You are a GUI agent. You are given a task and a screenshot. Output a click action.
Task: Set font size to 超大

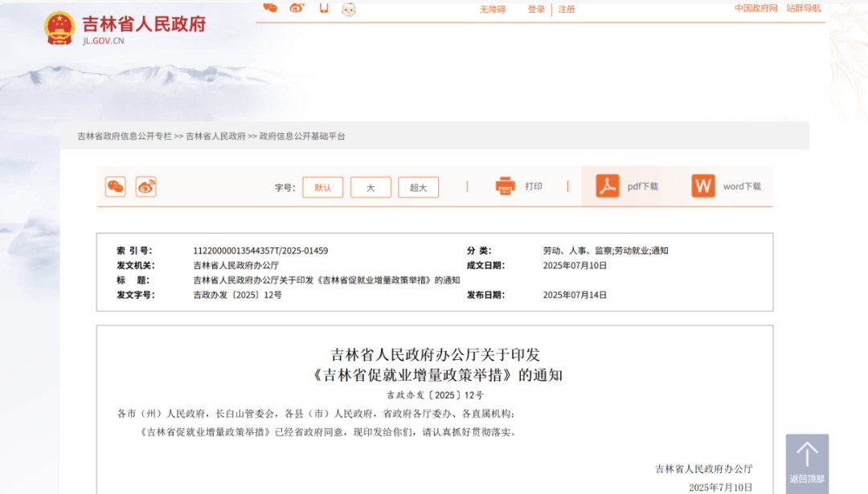(418, 187)
